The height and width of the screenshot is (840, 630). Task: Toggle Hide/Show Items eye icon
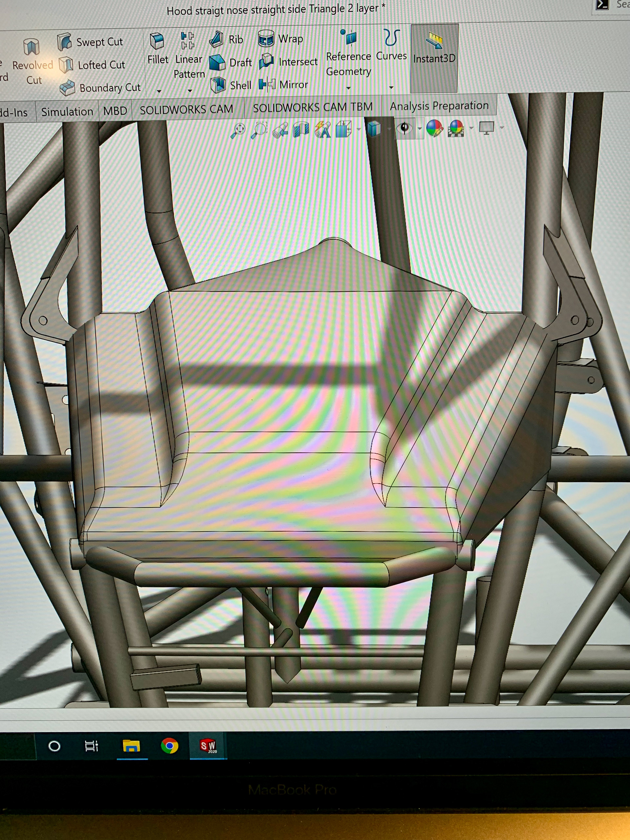point(405,128)
